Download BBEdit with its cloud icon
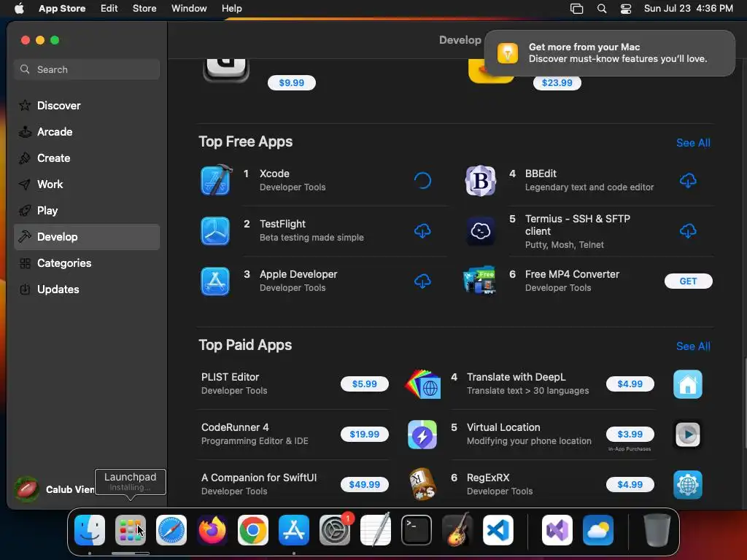 [x=687, y=181]
